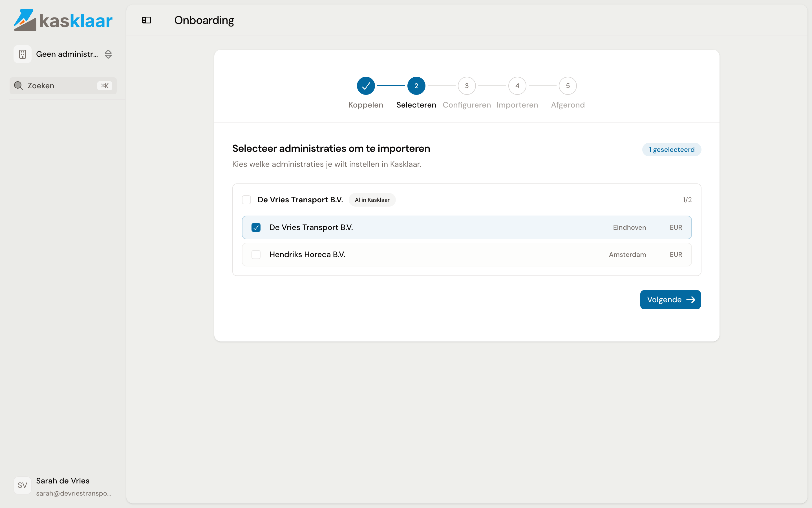Click the Koppelen step label
The image size is (812, 508).
click(366, 105)
